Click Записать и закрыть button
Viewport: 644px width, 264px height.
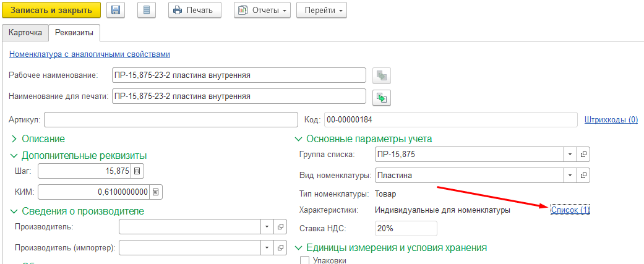51,10
